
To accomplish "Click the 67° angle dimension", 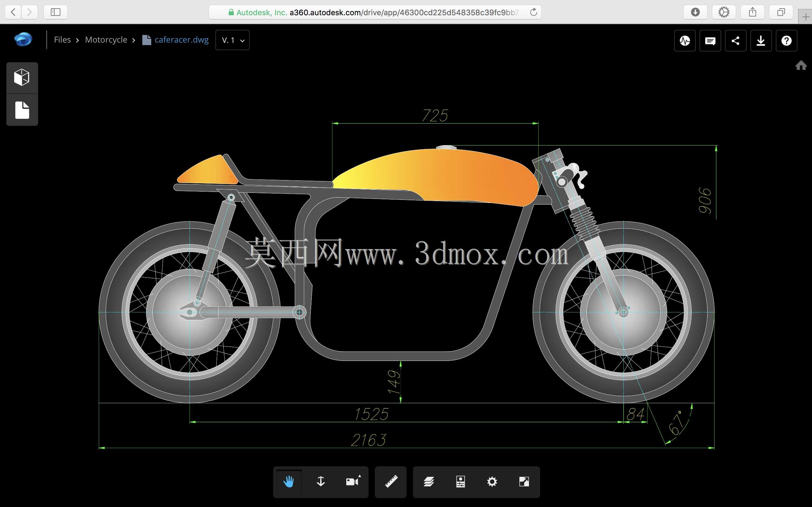I will tap(676, 422).
